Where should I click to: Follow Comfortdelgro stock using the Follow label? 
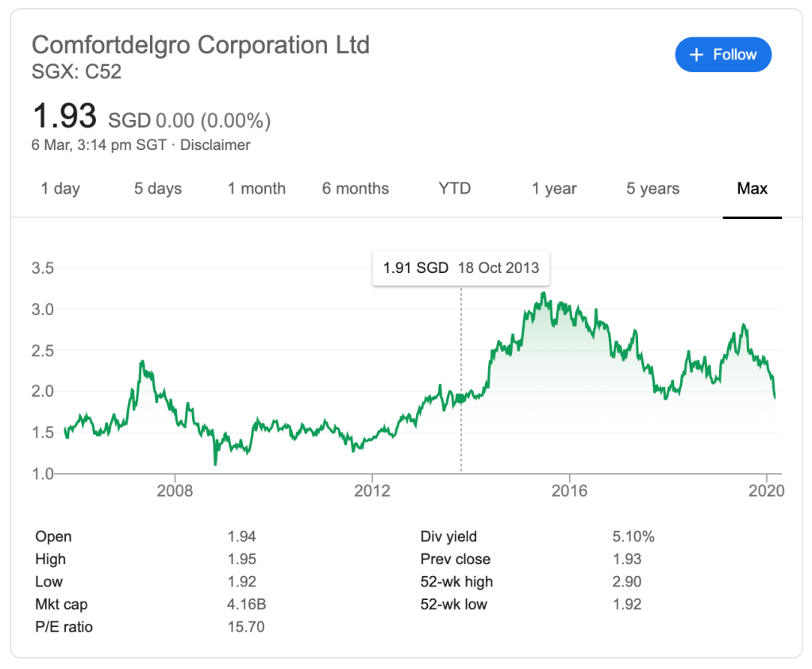tap(734, 55)
